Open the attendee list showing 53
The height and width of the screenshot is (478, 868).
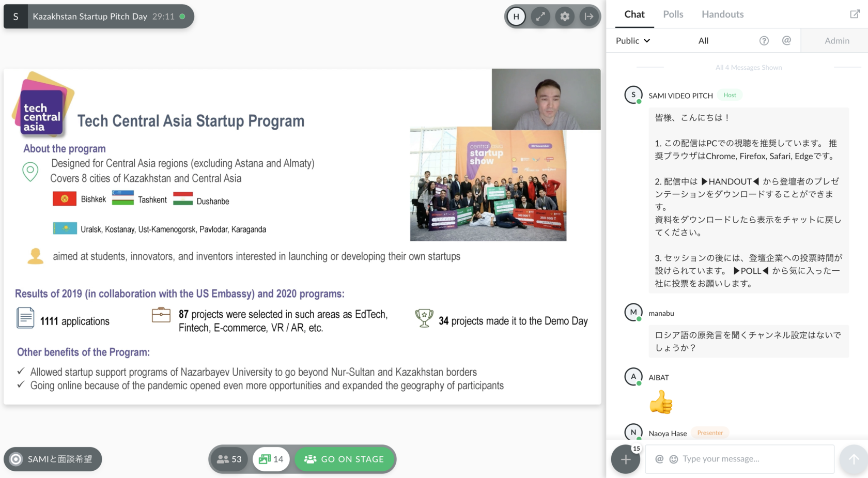[x=229, y=459]
